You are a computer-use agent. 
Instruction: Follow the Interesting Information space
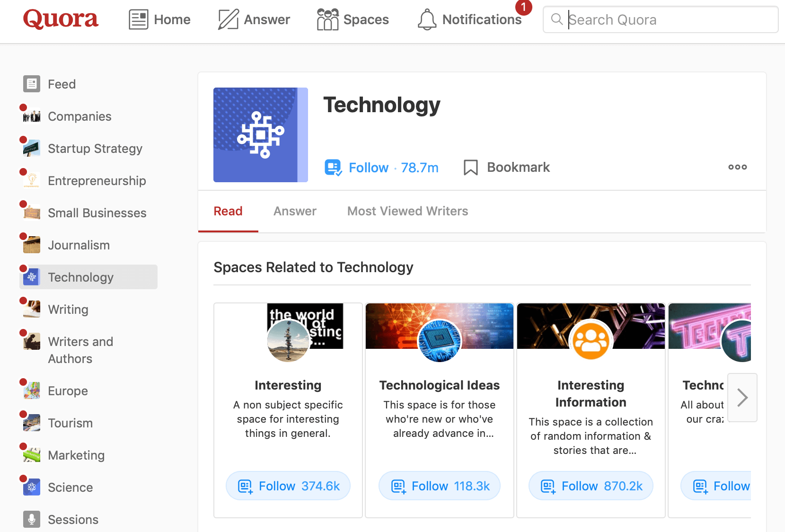pyautogui.click(x=591, y=486)
